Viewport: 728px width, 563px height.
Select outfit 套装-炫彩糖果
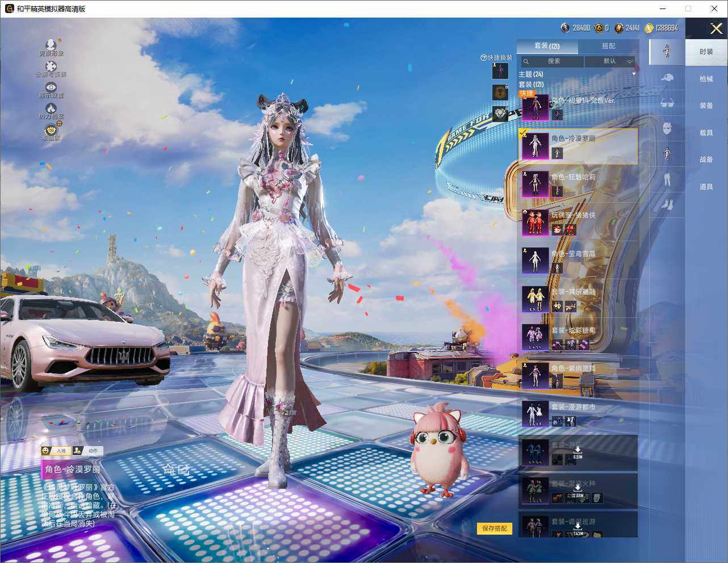pos(578,338)
